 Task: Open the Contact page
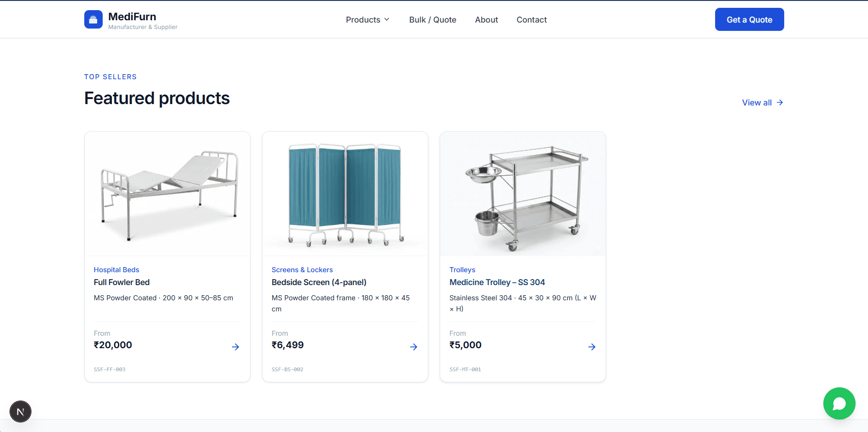[x=531, y=20]
